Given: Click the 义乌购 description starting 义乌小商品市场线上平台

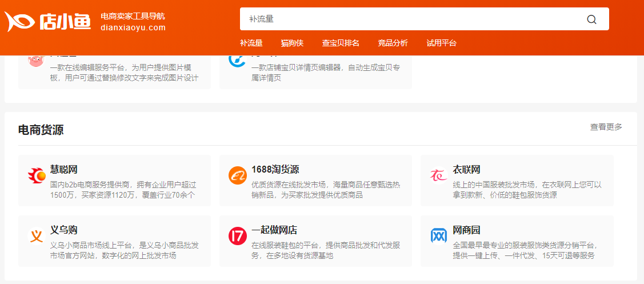Looking at the screenshot, I should coord(125,251).
